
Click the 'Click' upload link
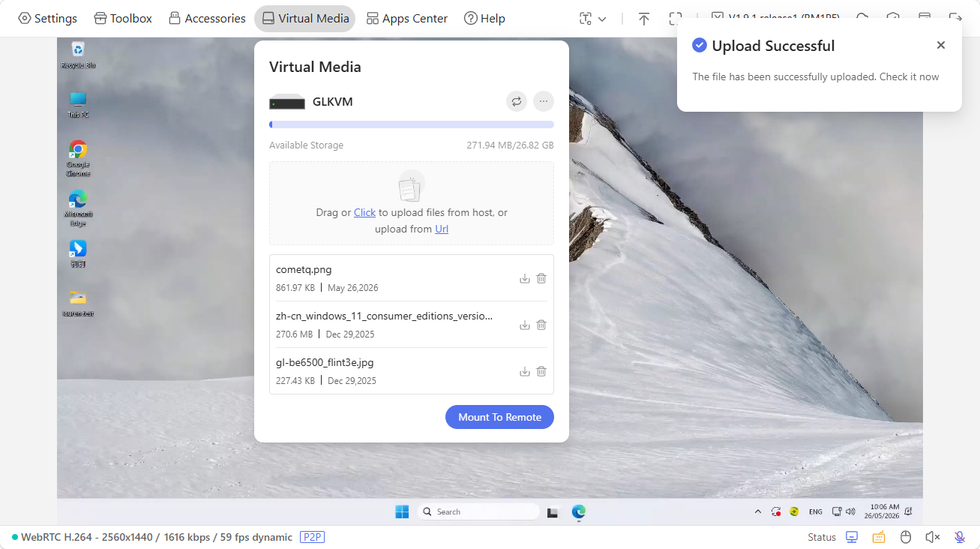[x=364, y=212]
